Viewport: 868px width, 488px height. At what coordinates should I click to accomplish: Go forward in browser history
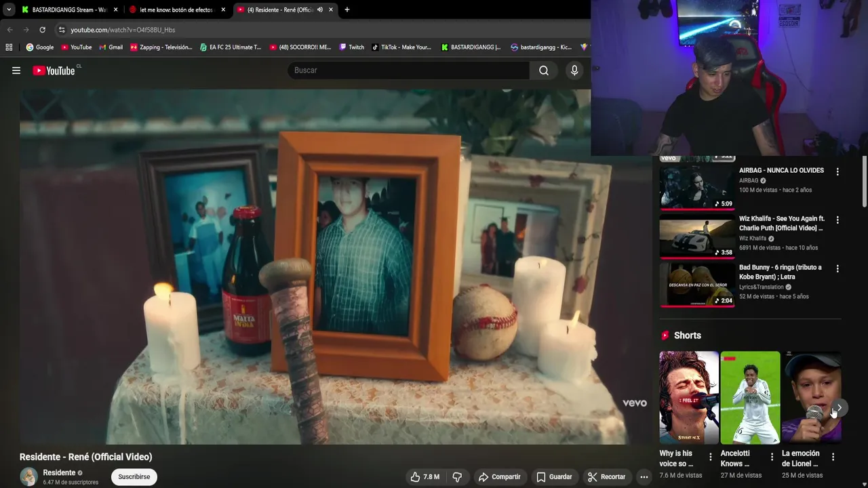pos(26,30)
